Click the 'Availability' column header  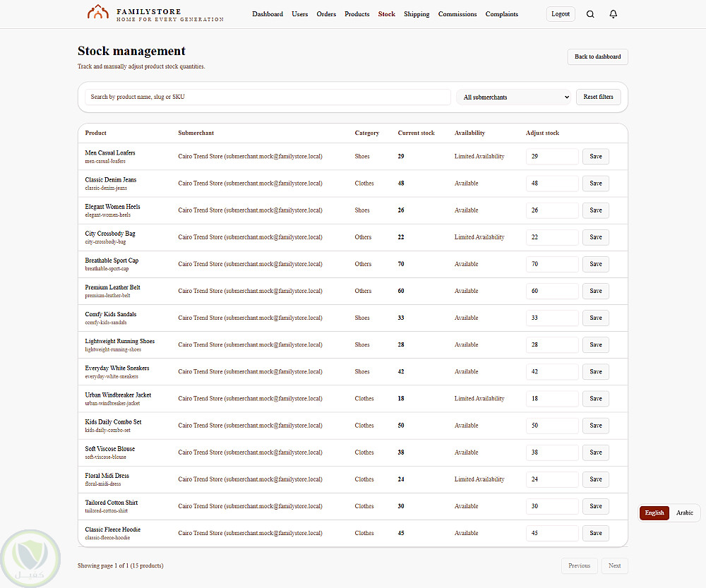pyautogui.click(x=469, y=133)
